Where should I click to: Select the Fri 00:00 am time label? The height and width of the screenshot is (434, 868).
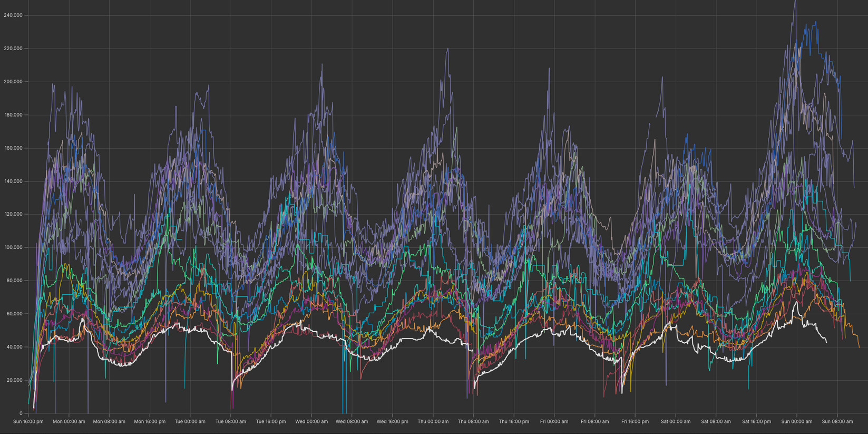click(554, 421)
